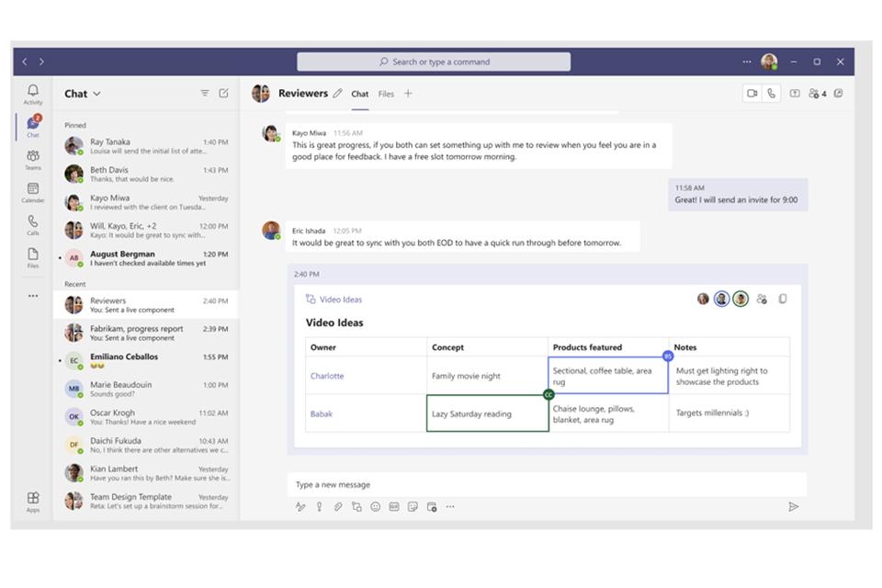
Task: Open the Calendar app icon
Action: click(x=33, y=192)
